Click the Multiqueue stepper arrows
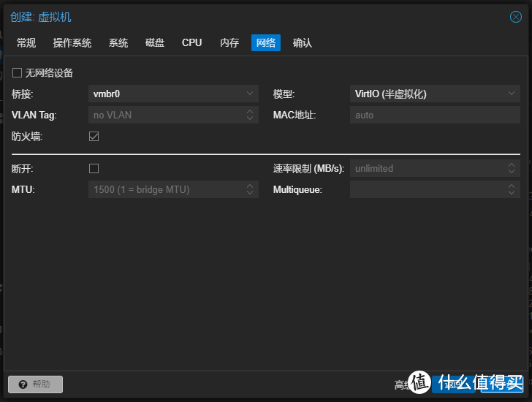The height and width of the screenshot is (402, 532). click(x=512, y=189)
